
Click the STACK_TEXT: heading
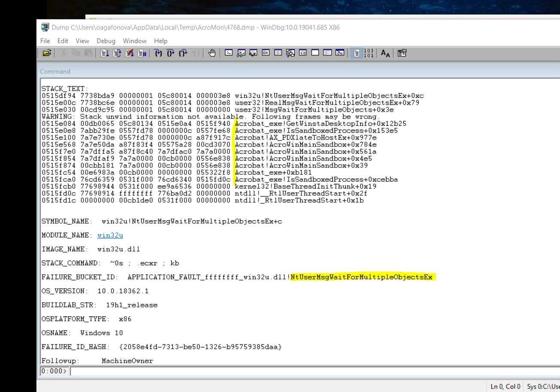coord(65,89)
